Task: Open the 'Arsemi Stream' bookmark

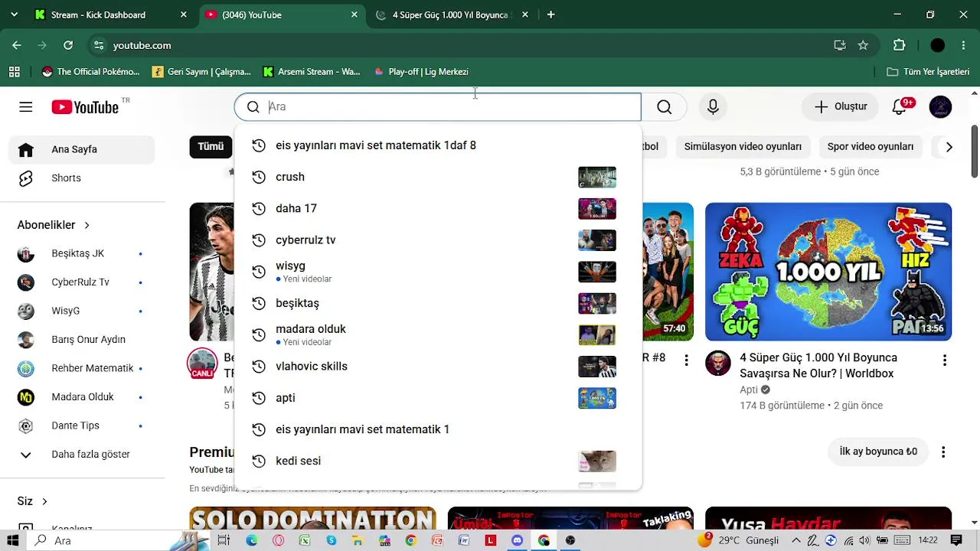Action: (x=312, y=72)
